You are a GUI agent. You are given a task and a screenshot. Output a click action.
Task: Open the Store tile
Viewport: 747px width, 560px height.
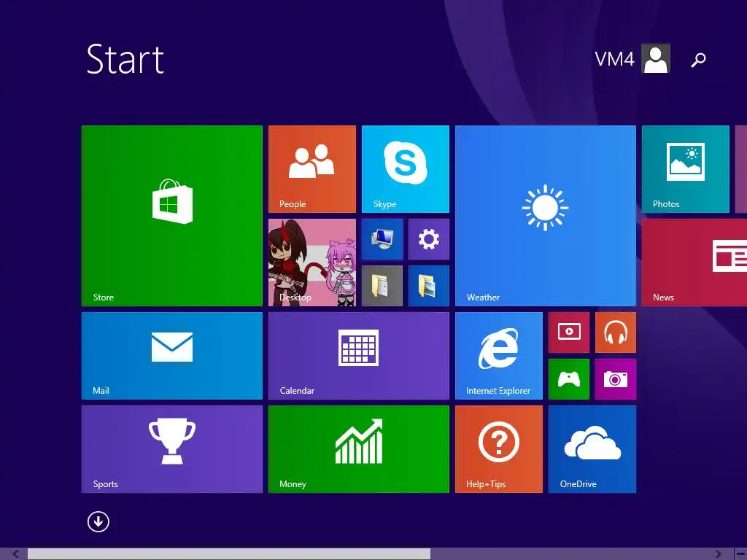tap(172, 216)
